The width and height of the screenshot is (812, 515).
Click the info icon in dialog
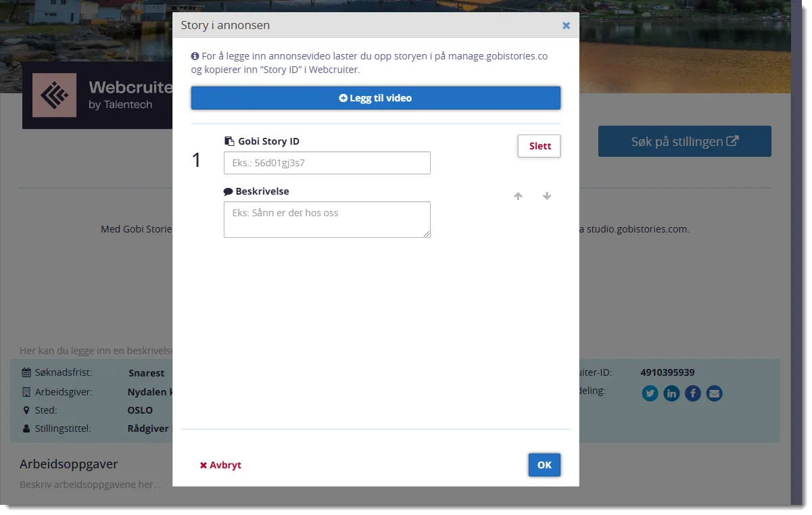click(x=195, y=57)
